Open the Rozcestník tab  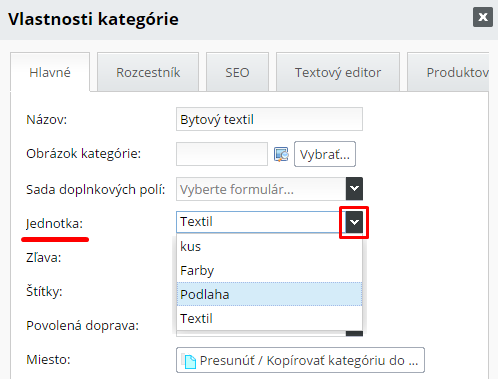tap(148, 72)
